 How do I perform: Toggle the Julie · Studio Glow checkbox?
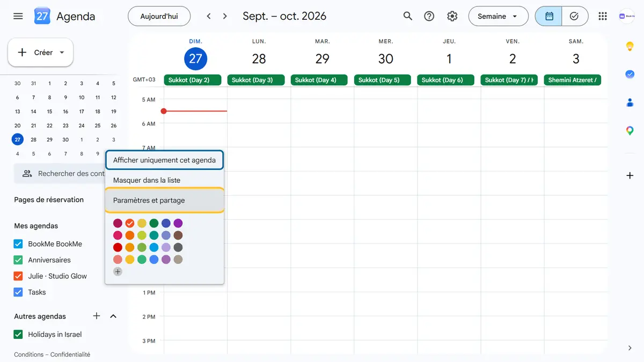click(x=18, y=276)
